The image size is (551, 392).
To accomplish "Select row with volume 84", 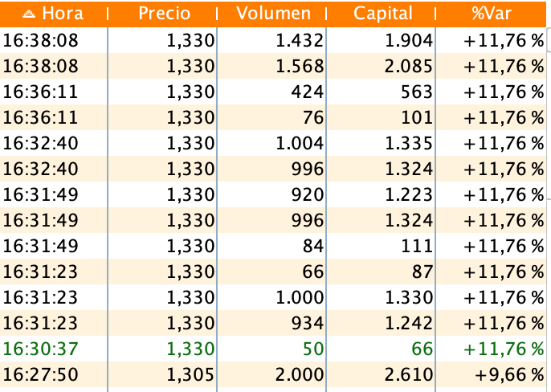I will (273, 246).
